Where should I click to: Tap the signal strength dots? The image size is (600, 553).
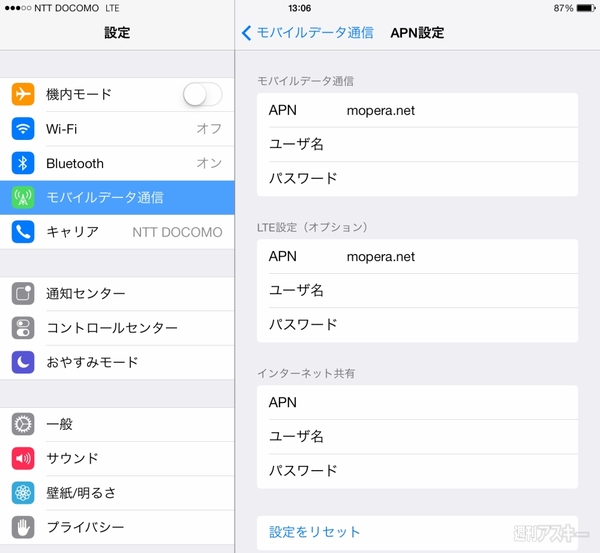coord(18,8)
